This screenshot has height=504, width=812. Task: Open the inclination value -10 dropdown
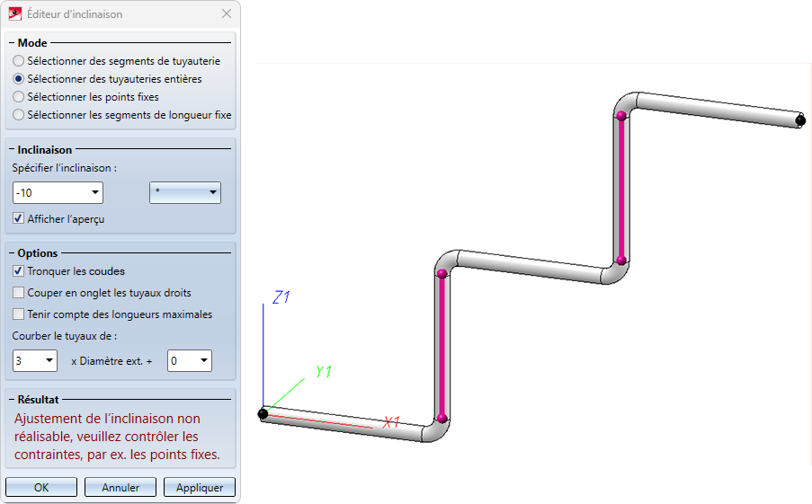94,192
